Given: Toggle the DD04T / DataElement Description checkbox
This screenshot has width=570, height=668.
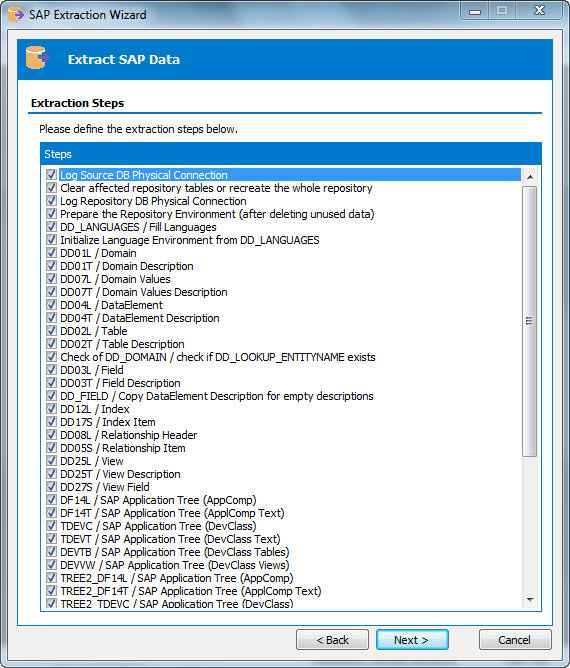Looking at the screenshot, I should point(52,318).
